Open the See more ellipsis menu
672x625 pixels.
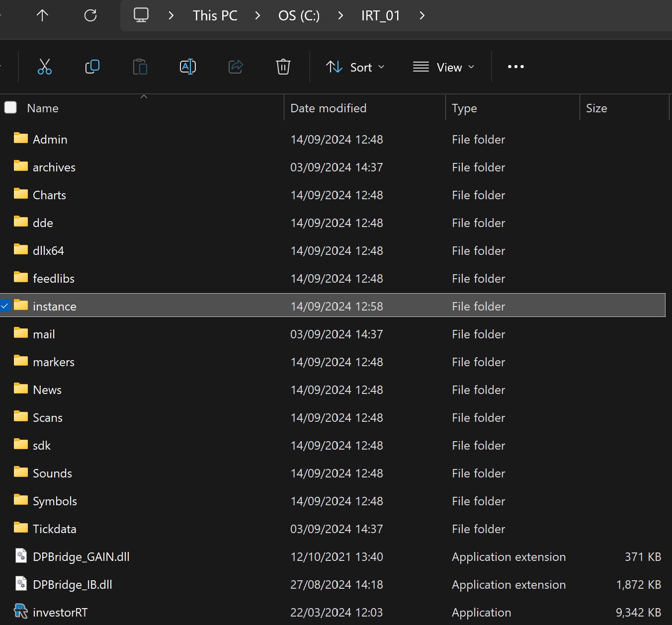click(x=516, y=67)
